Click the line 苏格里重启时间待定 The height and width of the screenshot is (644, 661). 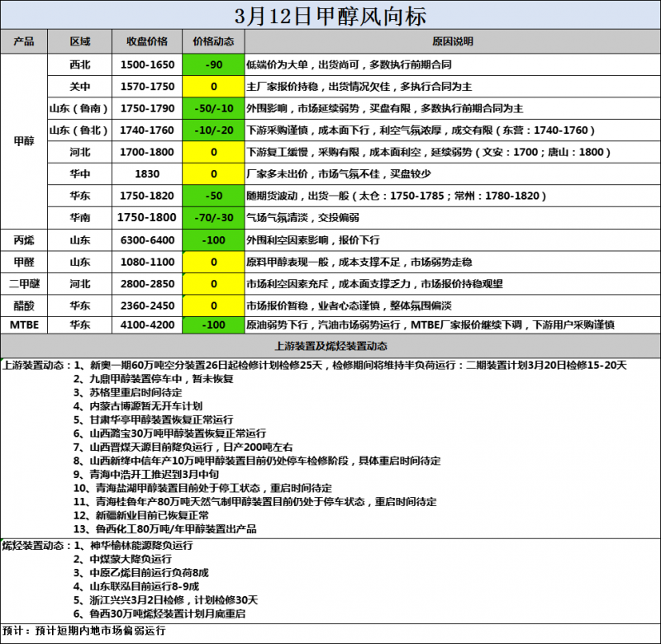(x=128, y=392)
